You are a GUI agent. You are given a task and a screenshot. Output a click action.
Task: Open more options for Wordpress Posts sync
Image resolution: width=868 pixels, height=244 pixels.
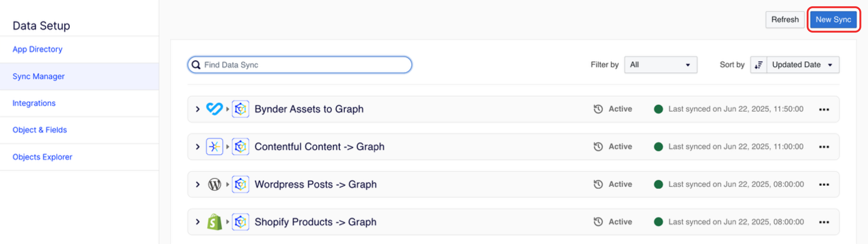click(824, 184)
